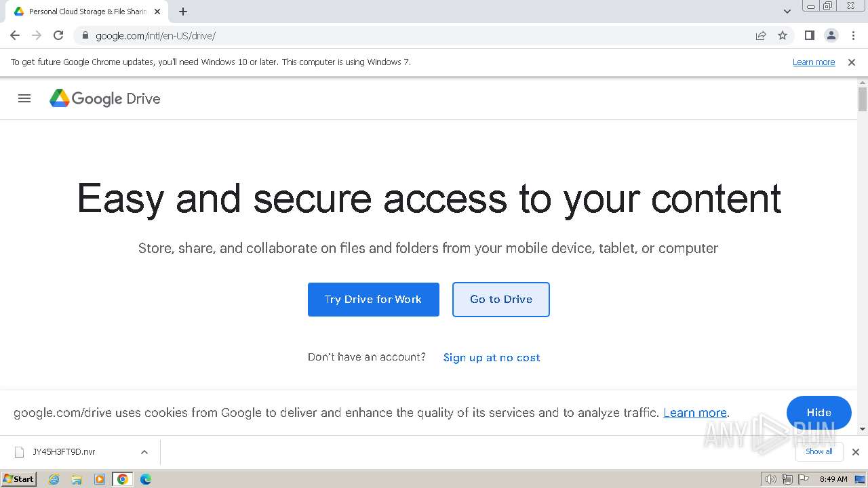Open Learn more link in update notice
Image resolution: width=868 pixels, height=488 pixels.
[x=814, y=62]
